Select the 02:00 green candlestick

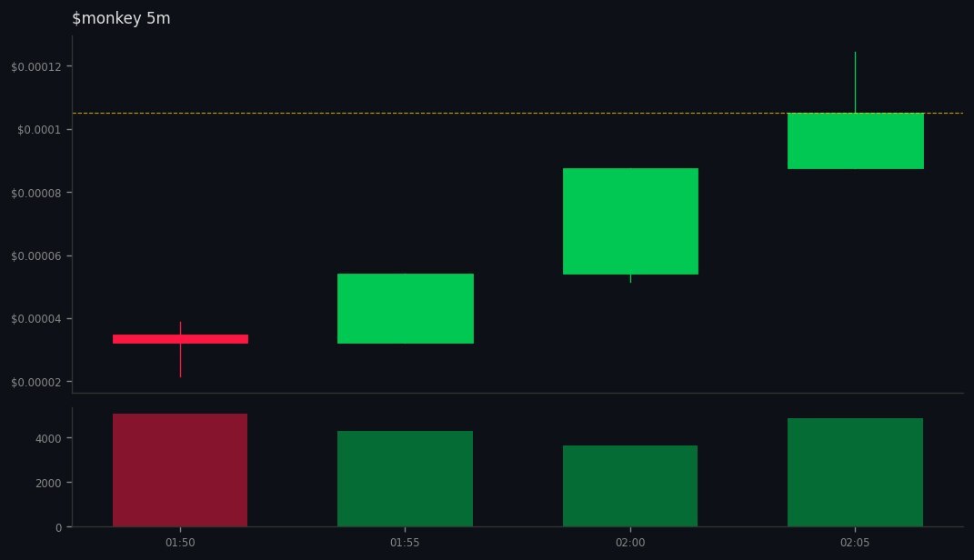630,221
